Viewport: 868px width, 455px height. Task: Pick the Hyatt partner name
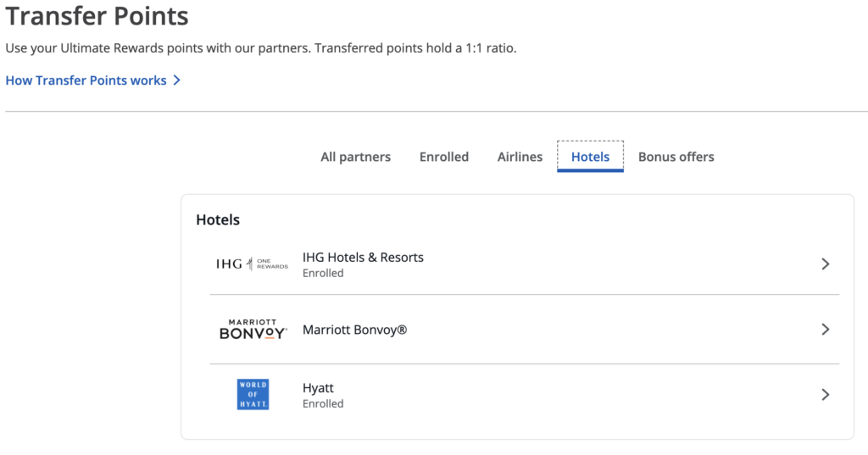[318, 388]
